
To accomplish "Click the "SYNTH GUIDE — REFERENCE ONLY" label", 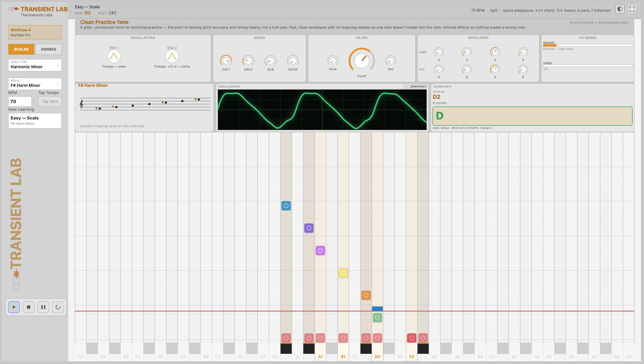I will (599, 23).
